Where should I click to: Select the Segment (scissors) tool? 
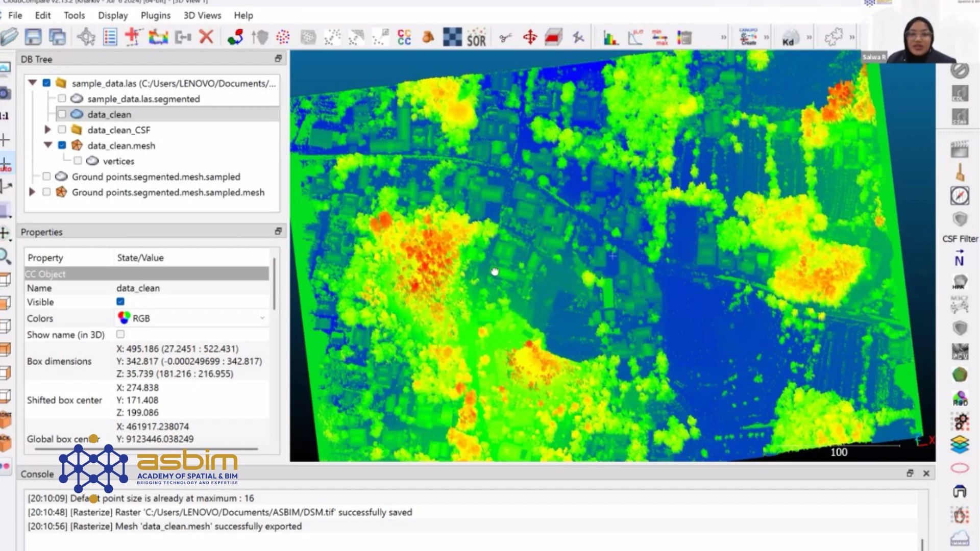pyautogui.click(x=504, y=37)
